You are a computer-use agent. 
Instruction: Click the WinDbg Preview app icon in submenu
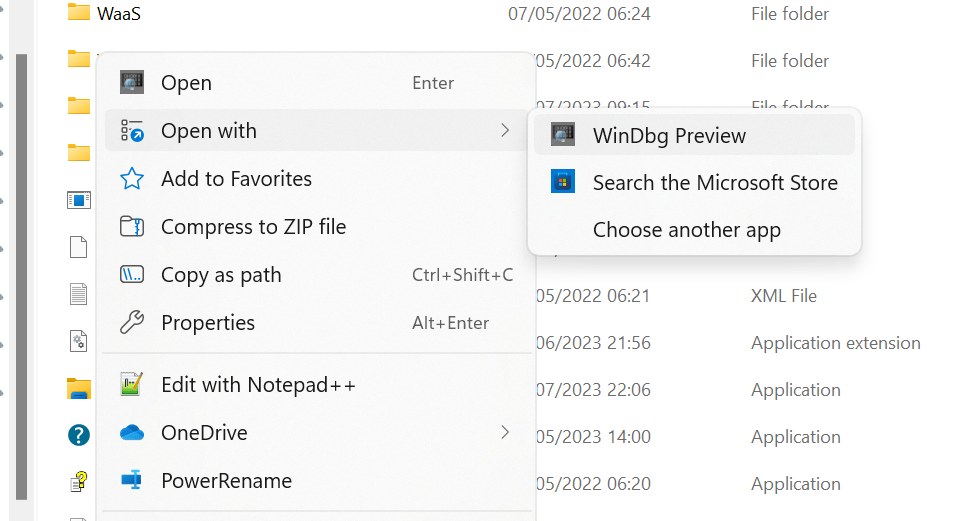point(563,134)
